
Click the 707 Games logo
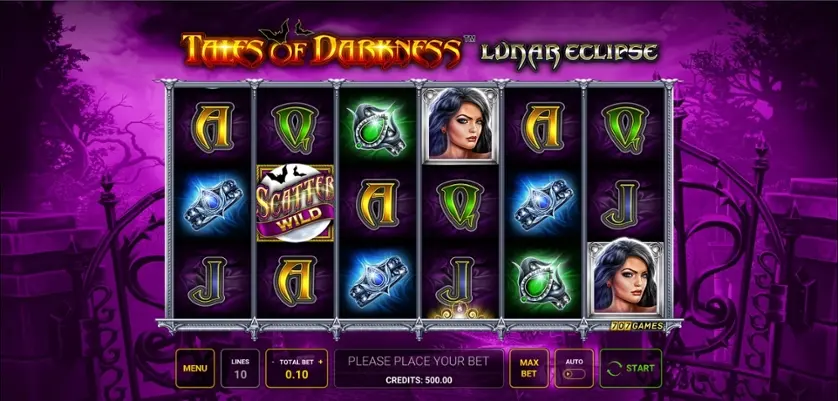point(637,326)
